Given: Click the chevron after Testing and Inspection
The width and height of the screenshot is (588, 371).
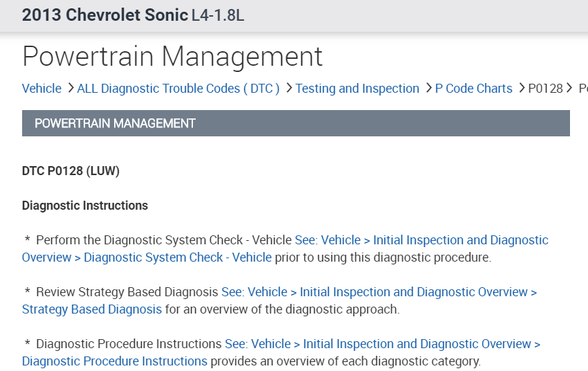Looking at the screenshot, I should pos(428,89).
